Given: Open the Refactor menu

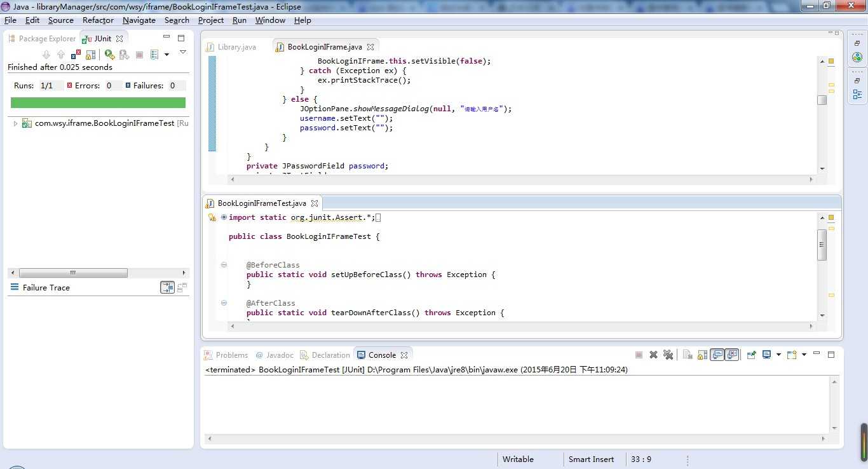Looking at the screenshot, I should (x=98, y=20).
